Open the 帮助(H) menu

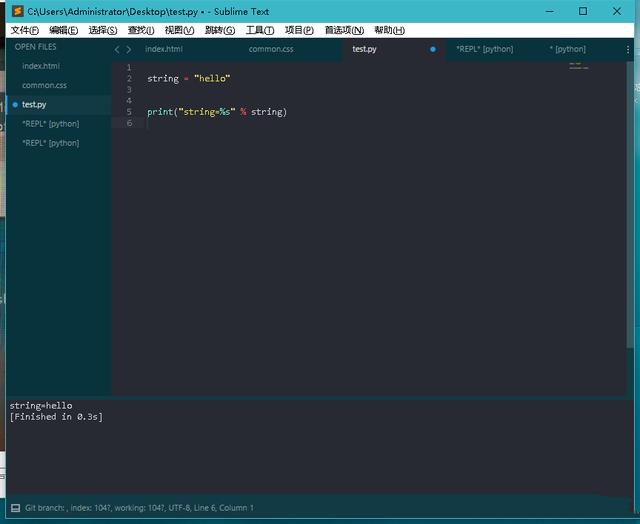coord(389,30)
